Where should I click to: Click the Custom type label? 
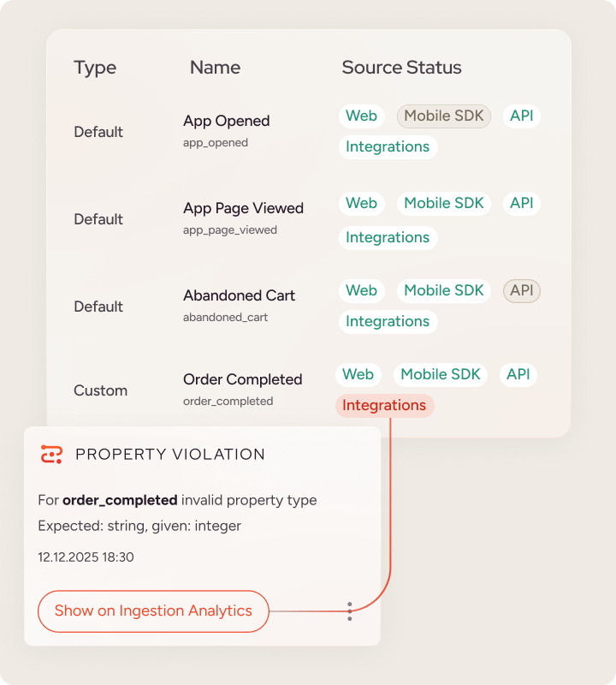pos(100,390)
